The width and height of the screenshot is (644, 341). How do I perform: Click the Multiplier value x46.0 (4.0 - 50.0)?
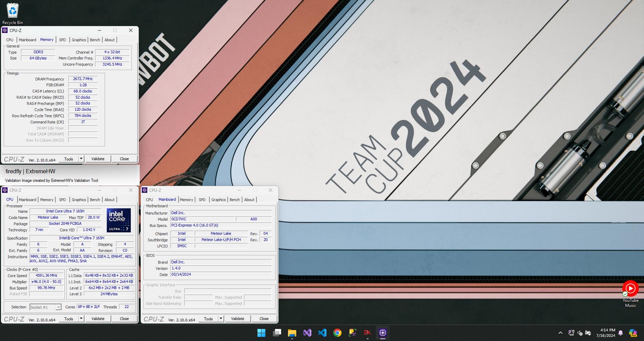pos(46,282)
